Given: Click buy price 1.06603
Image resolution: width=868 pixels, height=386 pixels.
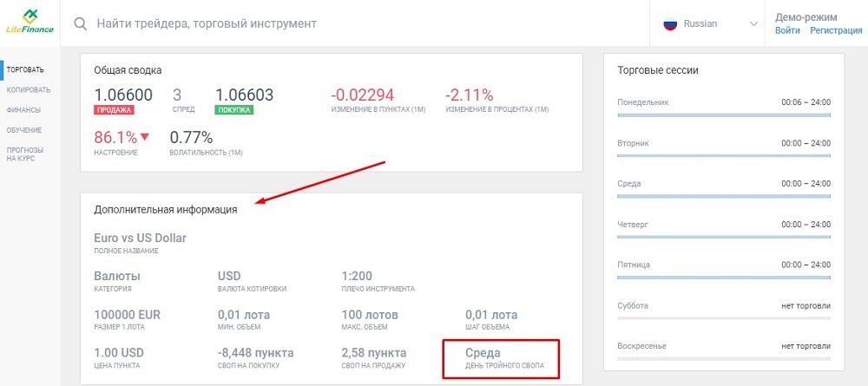Looking at the screenshot, I should coord(244,95).
